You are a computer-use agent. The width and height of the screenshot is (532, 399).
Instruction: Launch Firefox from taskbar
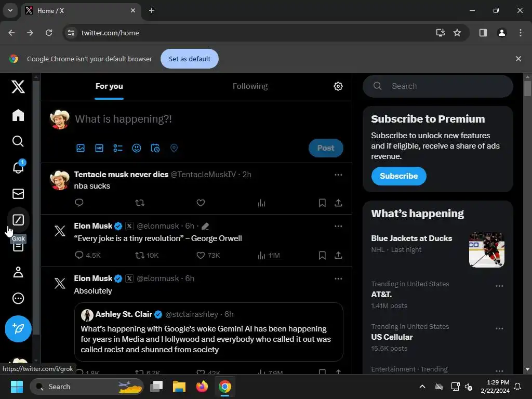tap(202, 387)
